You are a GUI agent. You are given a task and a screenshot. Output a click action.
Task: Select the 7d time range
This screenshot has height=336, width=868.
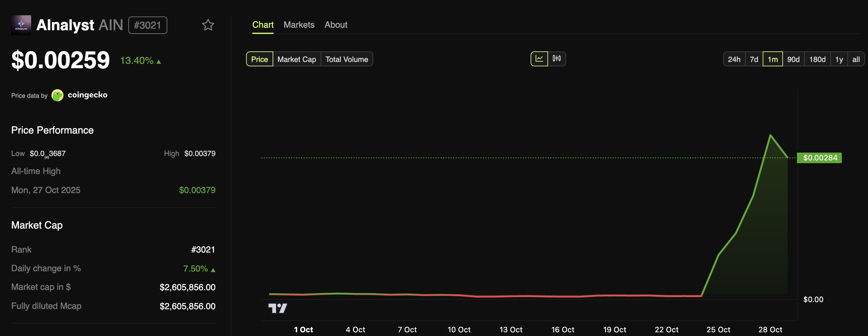coord(753,59)
